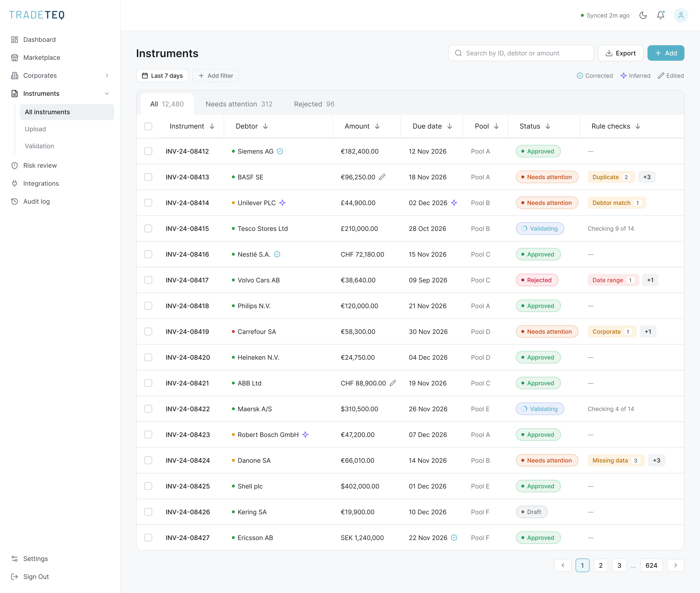Click the Audit log history icon
Viewport: 700px width, 593px height.
pyautogui.click(x=14, y=201)
